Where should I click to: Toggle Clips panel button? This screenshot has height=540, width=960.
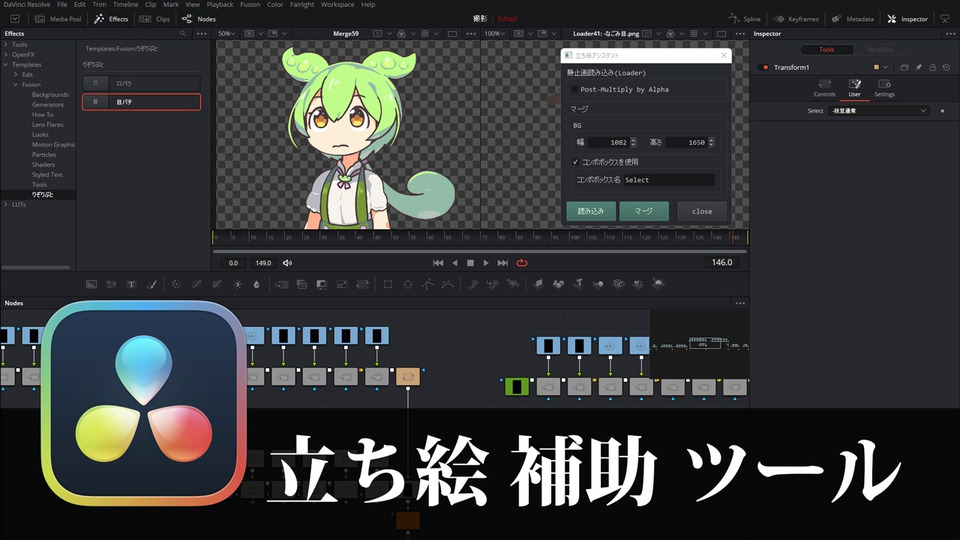click(x=154, y=19)
